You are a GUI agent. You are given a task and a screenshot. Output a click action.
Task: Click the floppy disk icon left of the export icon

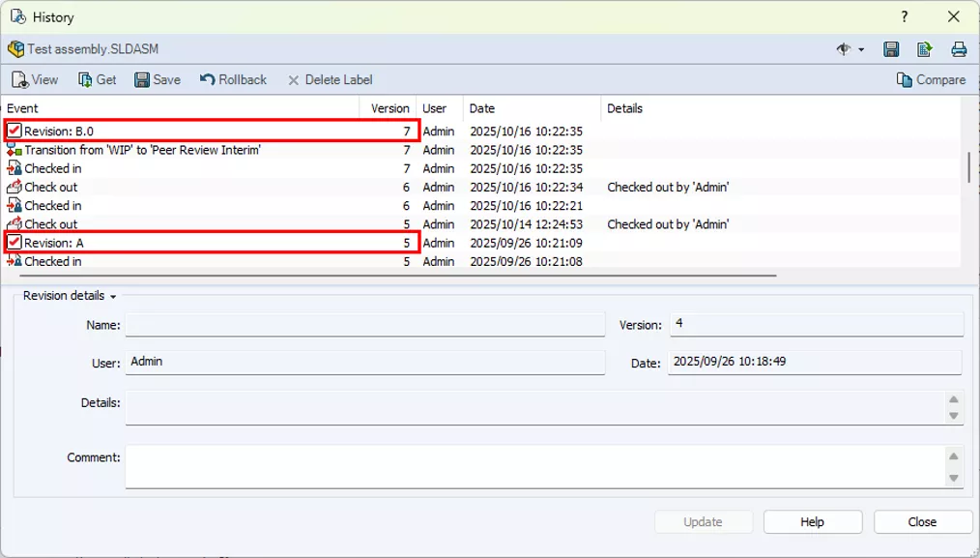891,48
